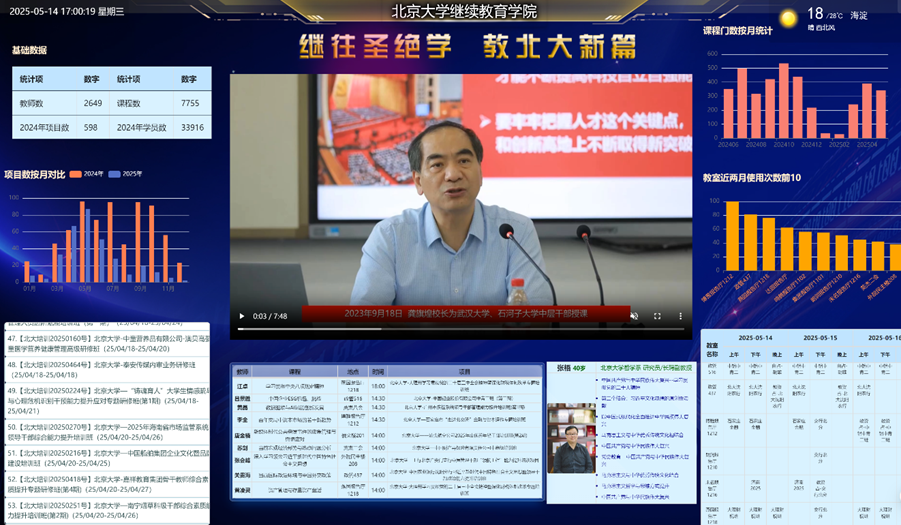Select the 李全 teacher row
Screen dimensions: 901x525
pyautogui.click(x=387, y=420)
